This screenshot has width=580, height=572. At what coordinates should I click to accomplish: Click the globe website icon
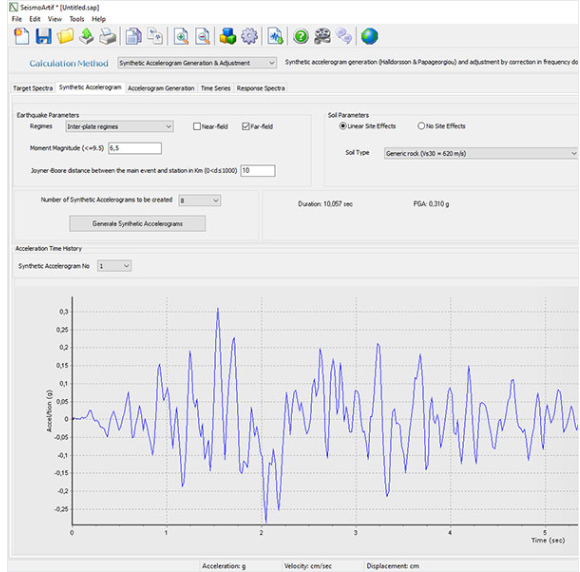tap(369, 36)
